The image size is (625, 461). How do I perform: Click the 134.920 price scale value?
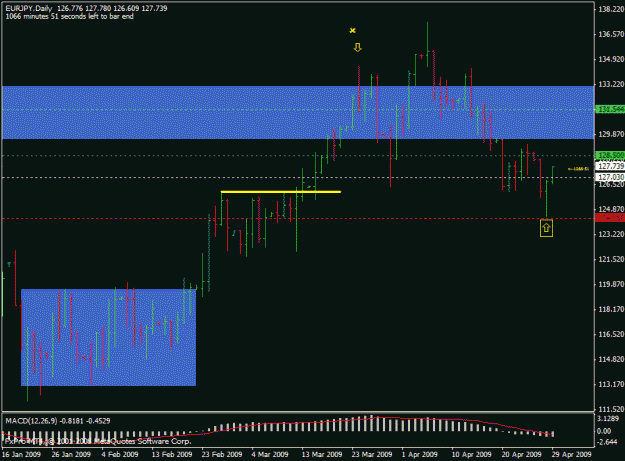point(611,59)
